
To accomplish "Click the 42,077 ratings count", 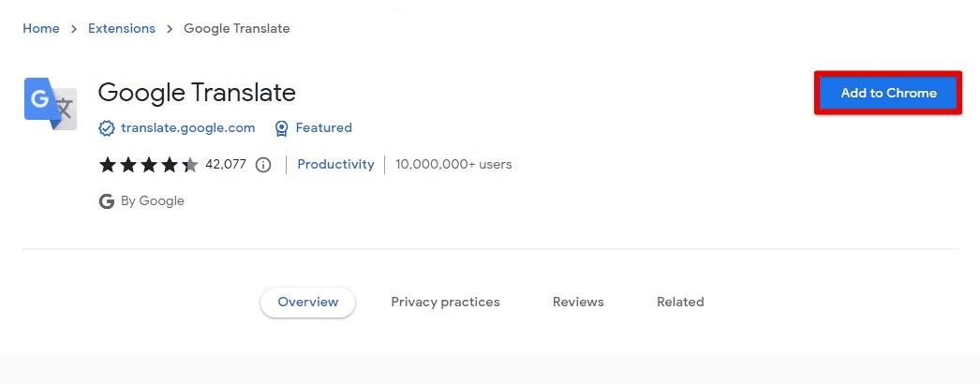I will tap(226, 164).
